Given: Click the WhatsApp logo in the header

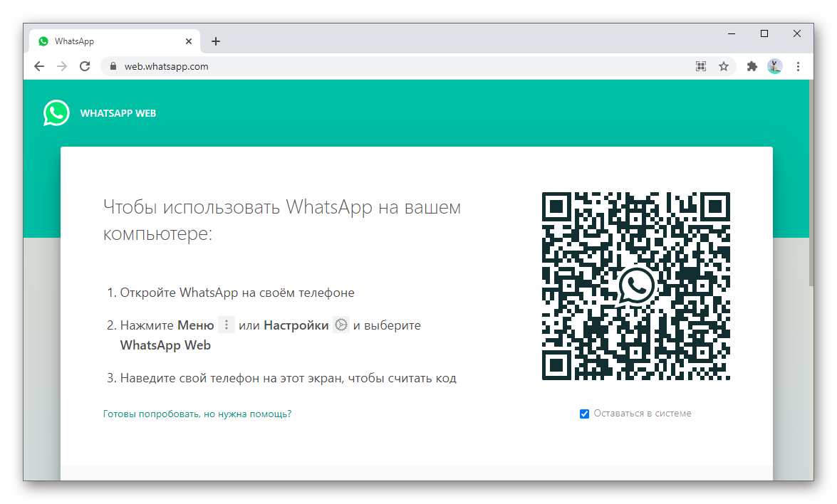Looking at the screenshot, I should tap(56, 113).
